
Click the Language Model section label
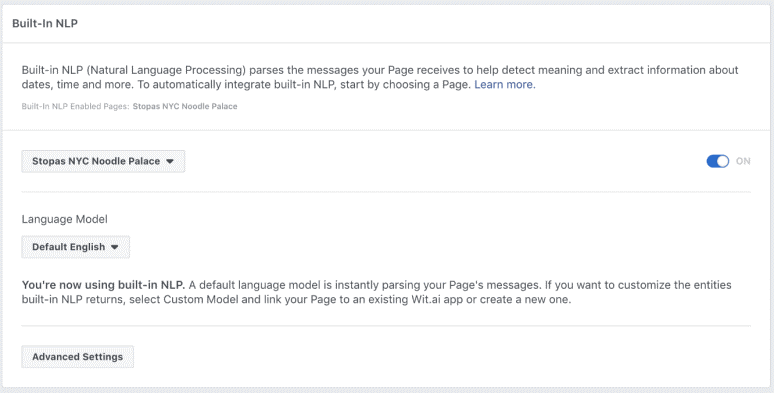[x=65, y=219]
